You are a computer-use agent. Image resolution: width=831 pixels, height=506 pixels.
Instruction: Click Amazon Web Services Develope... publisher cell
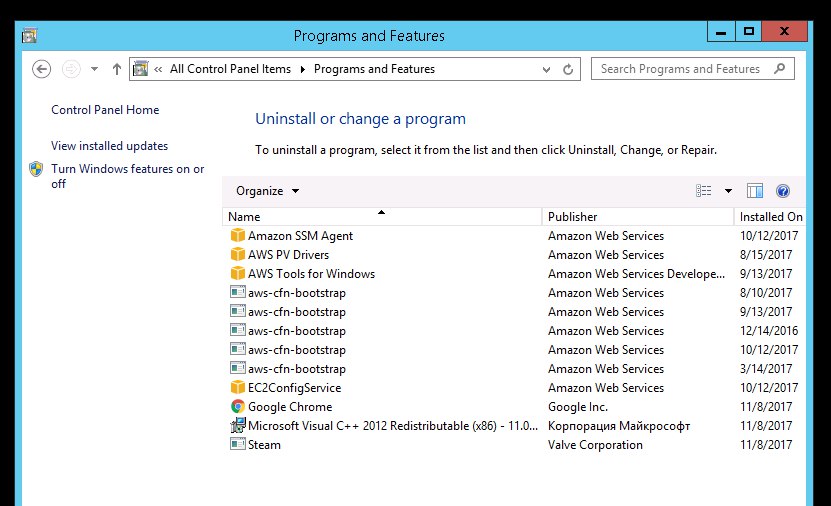click(x=636, y=274)
